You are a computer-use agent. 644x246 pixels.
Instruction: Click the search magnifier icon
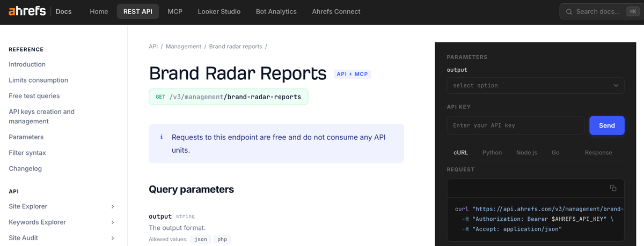click(569, 11)
